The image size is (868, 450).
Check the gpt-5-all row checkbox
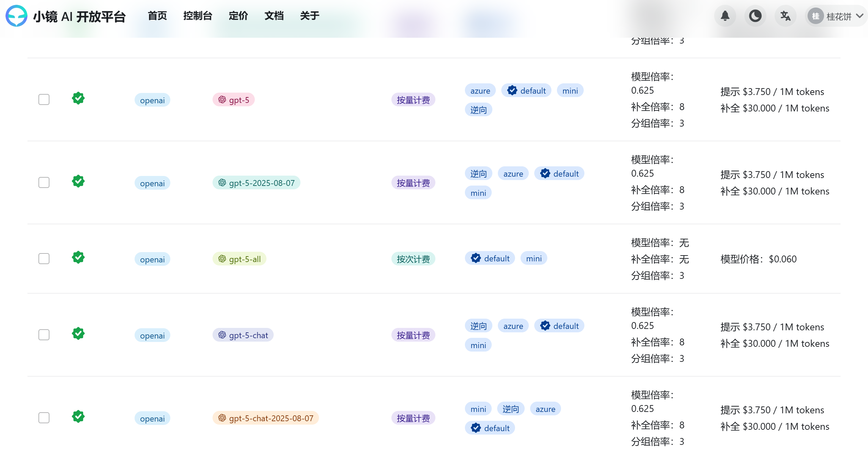point(44,259)
